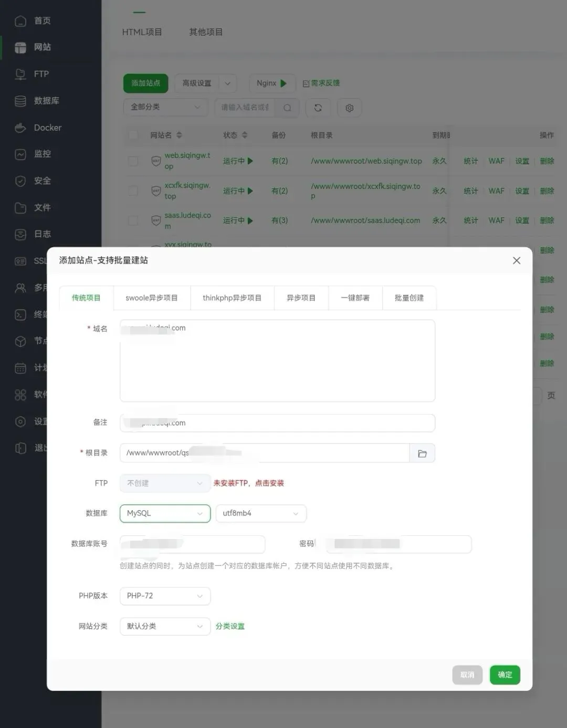The width and height of the screenshot is (567, 728).
Task: Open the MySQL database type dropdown
Action: click(165, 513)
